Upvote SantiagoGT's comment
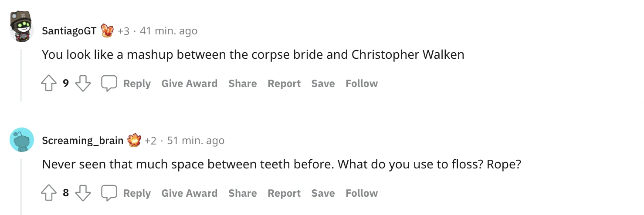This screenshot has width=644, height=215. click(x=49, y=84)
